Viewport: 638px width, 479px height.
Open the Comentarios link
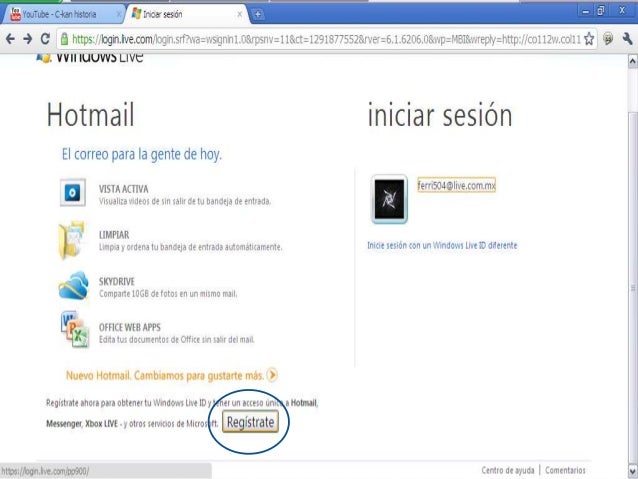(x=565, y=470)
